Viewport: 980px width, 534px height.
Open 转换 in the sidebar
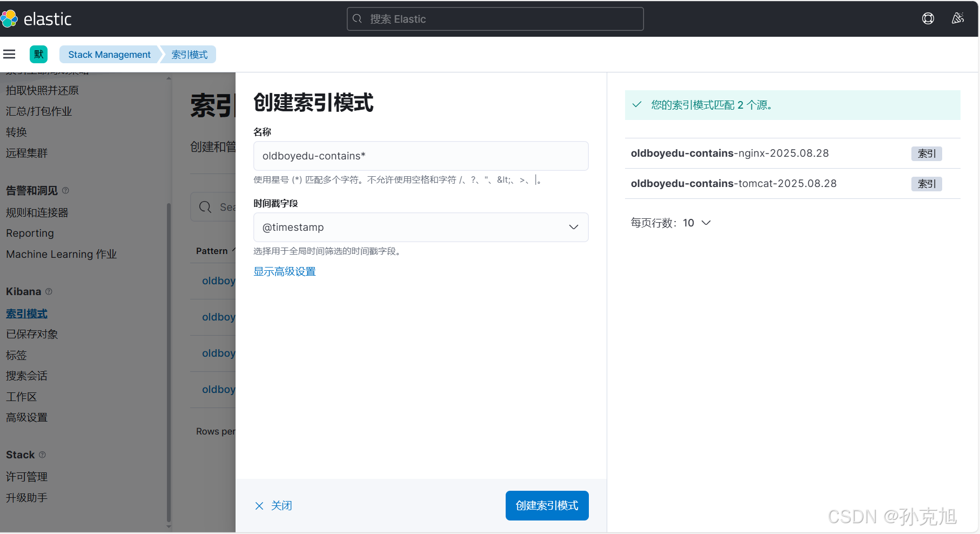pyautogui.click(x=16, y=132)
